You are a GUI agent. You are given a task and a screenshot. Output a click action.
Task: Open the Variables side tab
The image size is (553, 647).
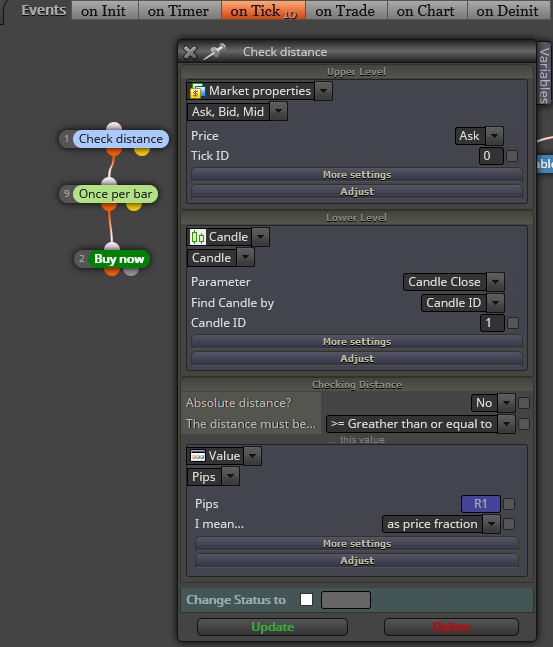544,74
